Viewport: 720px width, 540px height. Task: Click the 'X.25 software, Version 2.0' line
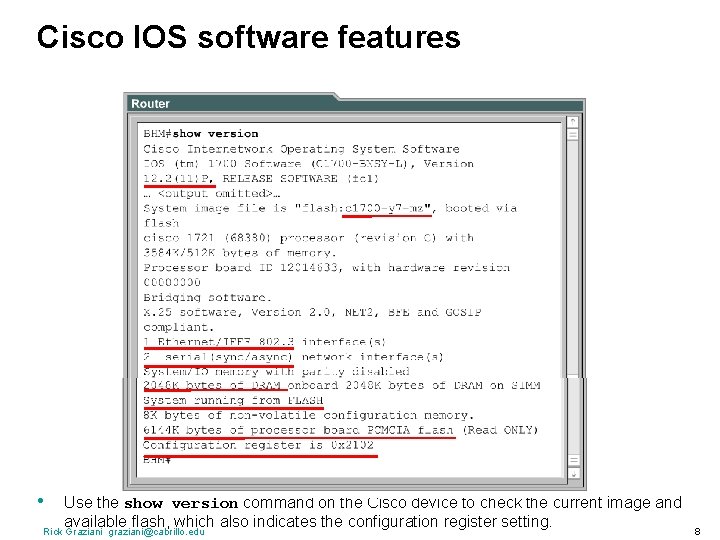point(312,312)
